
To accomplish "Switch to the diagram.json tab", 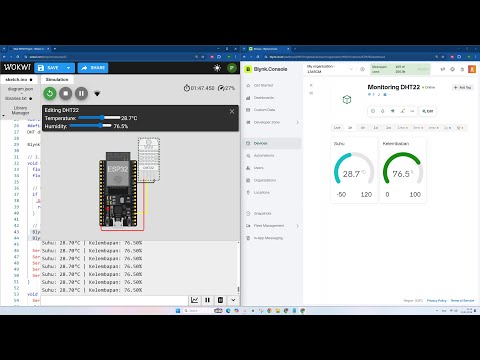I will [x=20, y=89].
